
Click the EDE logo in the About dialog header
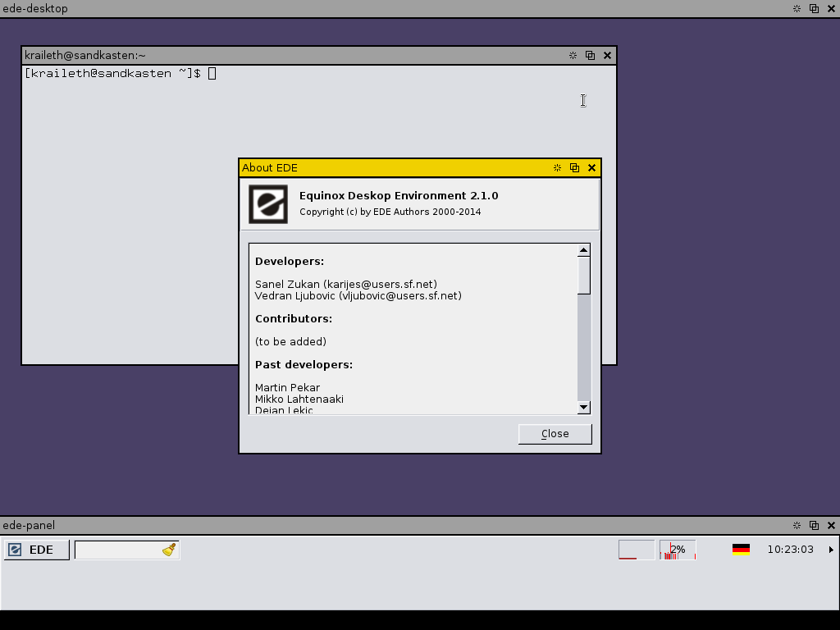click(267, 203)
